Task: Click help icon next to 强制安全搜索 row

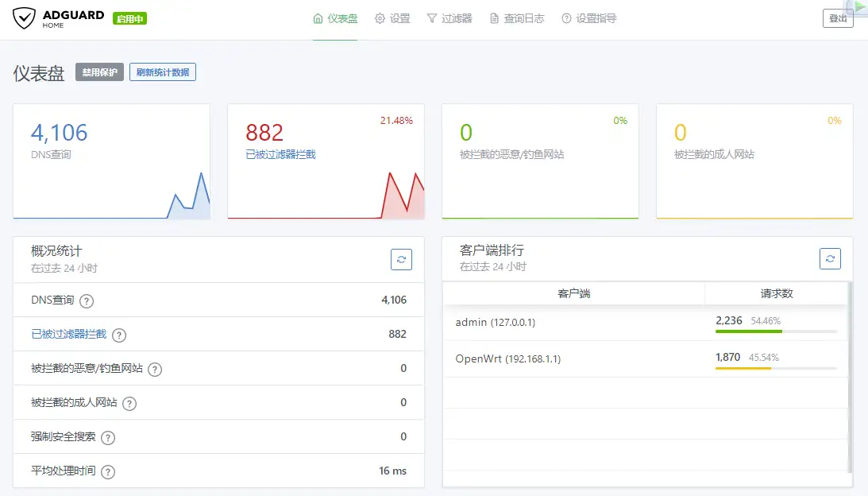Action: coord(108,438)
